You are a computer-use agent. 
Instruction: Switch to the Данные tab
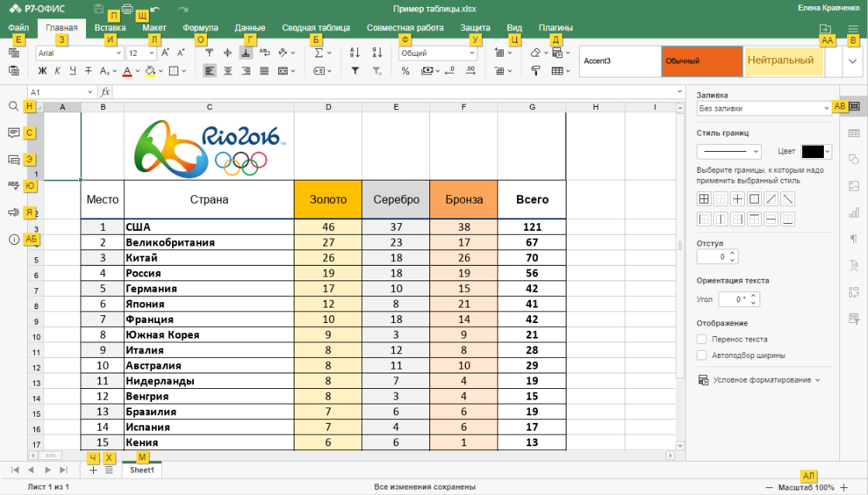(250, 28)
